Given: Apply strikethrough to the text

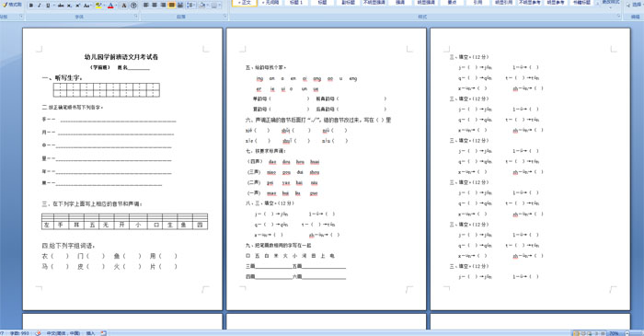Looking at the screenshot, I should coord(61,6).
